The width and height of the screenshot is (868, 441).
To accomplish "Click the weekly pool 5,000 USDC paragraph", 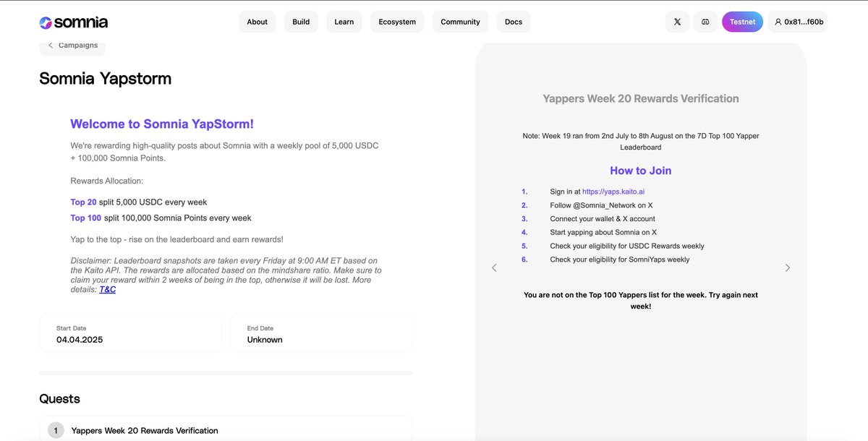I will coord(224,152).
